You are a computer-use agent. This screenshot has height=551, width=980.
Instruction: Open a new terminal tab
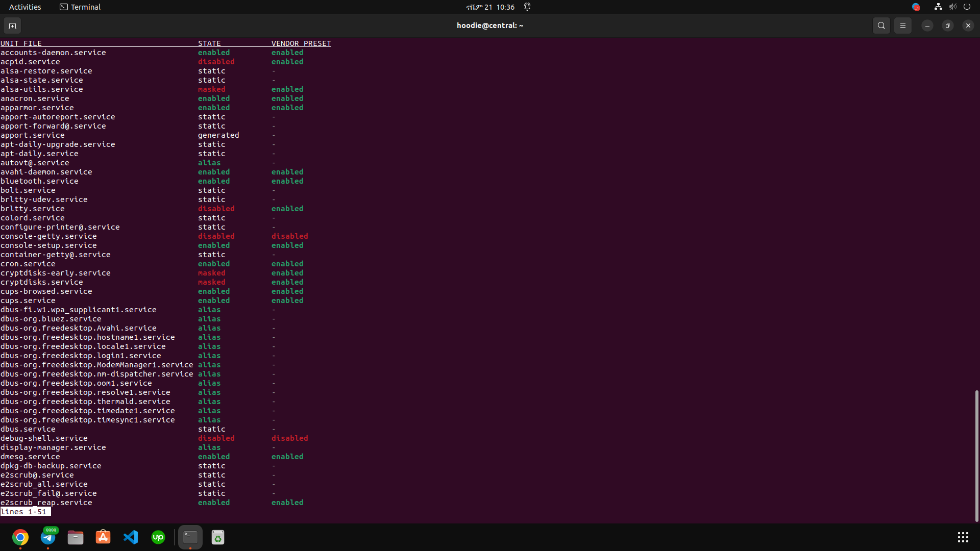pos(12,26)
